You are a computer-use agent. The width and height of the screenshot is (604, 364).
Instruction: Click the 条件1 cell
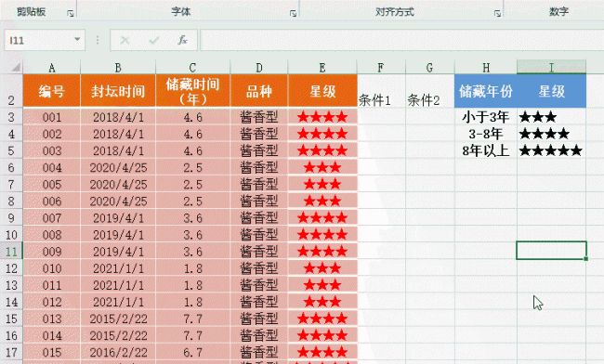tap(381, 91)
